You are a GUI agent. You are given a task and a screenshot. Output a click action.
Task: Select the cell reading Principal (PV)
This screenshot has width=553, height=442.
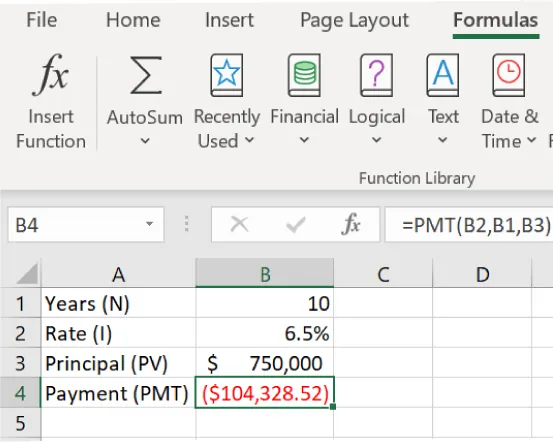118,363
